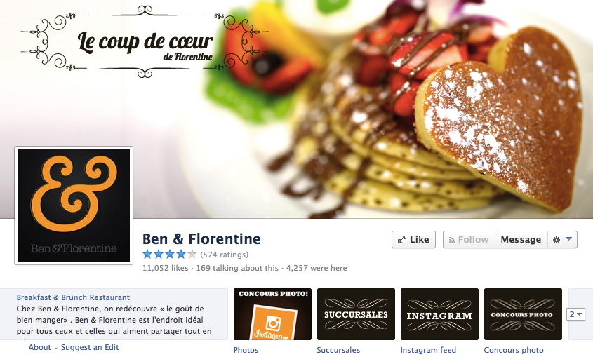This screenshot has height=364, width=593.
Task: View the 574 ratings count
Action: pyautogui.click(x=225, y=255)
